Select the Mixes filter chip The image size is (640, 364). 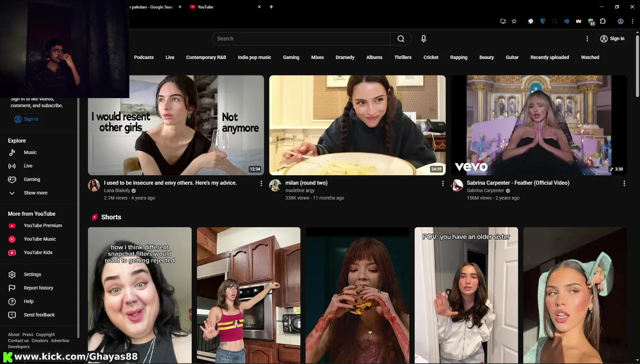coord(317,57)
